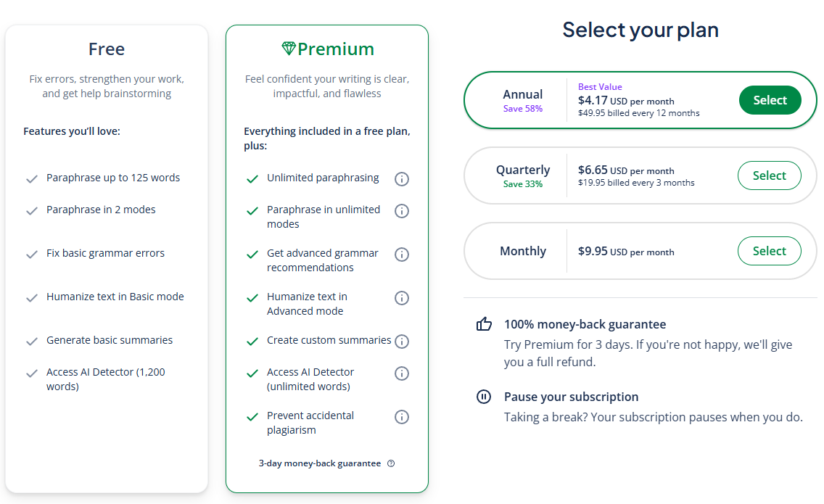Click info icon for Prevent accidental plagiarism
824x504 pixels.
[402, 417]
